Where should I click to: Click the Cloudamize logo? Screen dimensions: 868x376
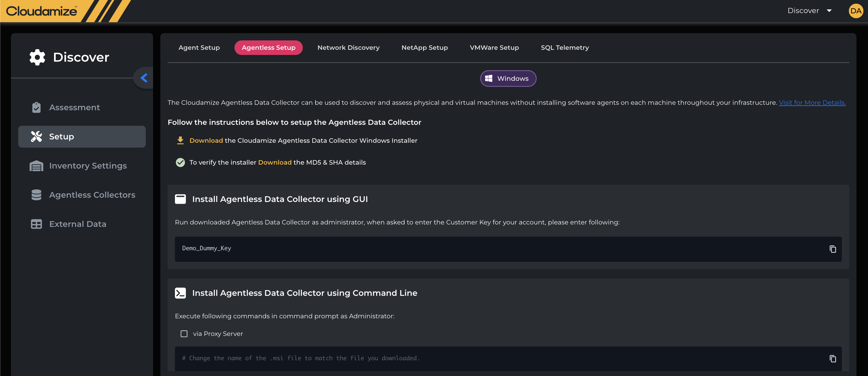click(41, 11)
